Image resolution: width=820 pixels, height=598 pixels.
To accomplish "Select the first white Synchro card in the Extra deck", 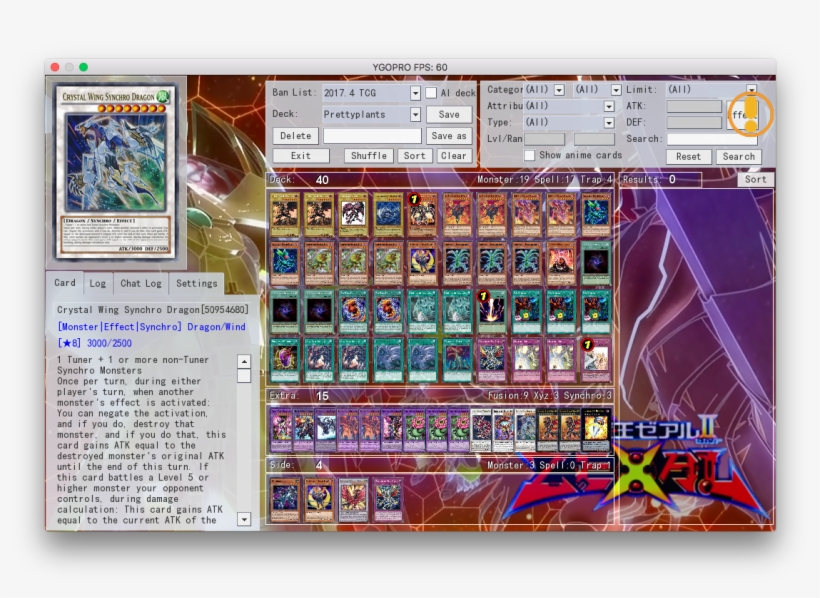I will [x=481, y=430].
